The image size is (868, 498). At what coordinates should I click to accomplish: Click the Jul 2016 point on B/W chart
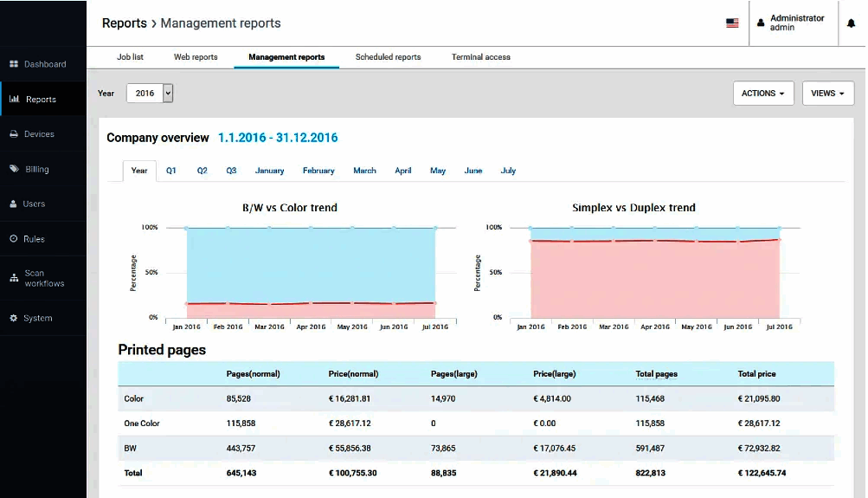click(x=435, y=302)
